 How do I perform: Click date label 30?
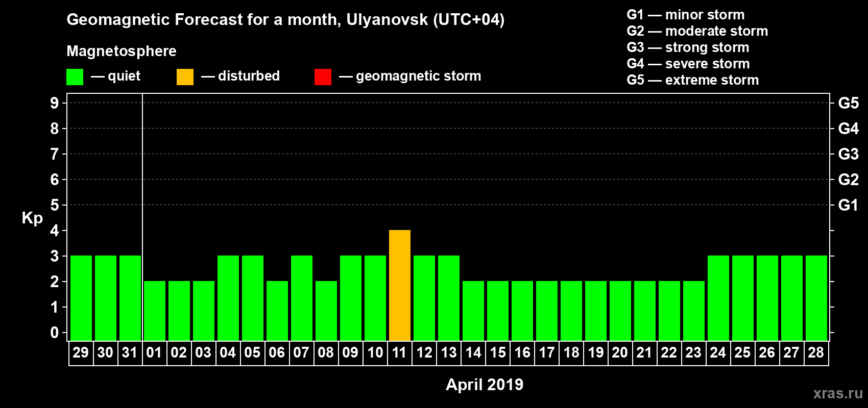coord(105,352)
